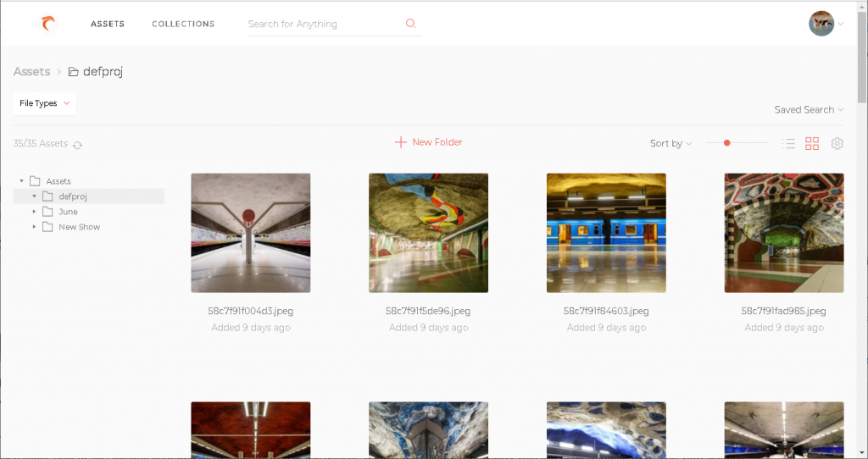Go to the ASSETS tab
The height and width of the screenshot is (459, 868).
pyautogui.click(x=108, y=24)
